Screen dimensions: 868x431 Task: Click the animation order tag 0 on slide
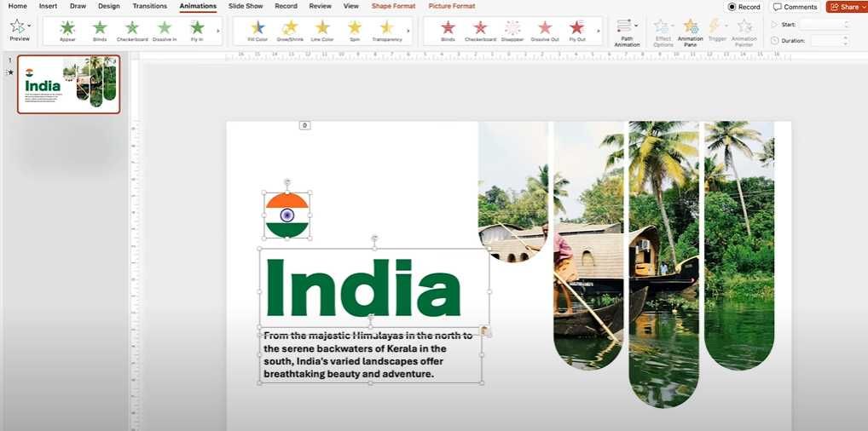(x=304, y=125)
